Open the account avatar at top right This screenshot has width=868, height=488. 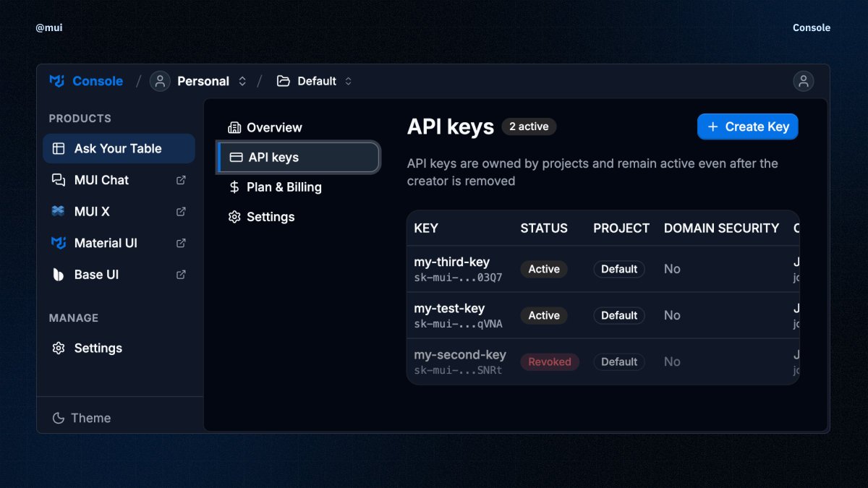(803, 81)
